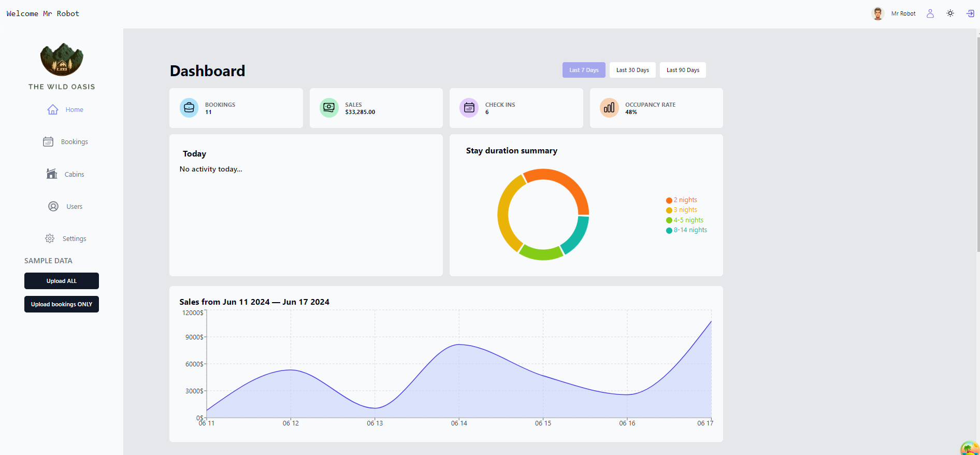Click the Check ins calendar stat icon
980x455 pixels.
[469, 108]
